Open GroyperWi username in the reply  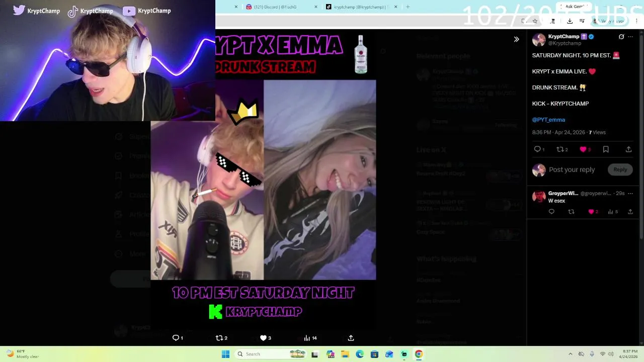(x=563, y=193)
